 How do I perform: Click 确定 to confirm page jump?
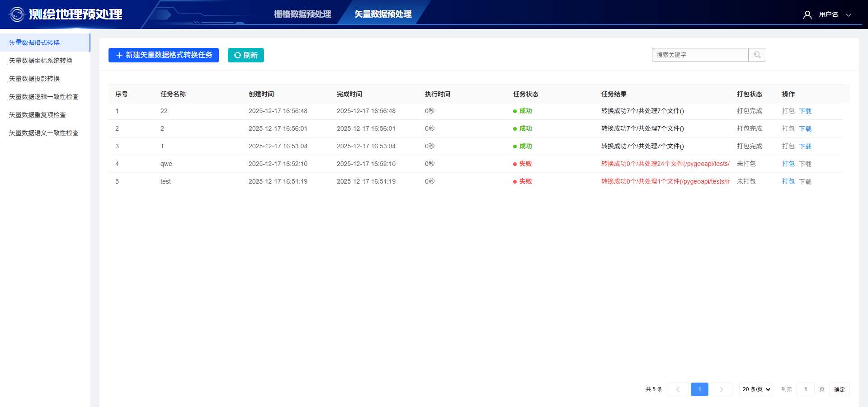839,389
